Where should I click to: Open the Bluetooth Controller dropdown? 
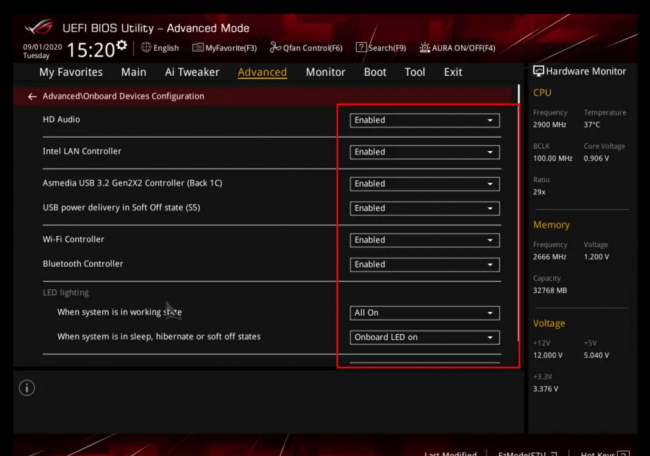(x=424, y=264)
